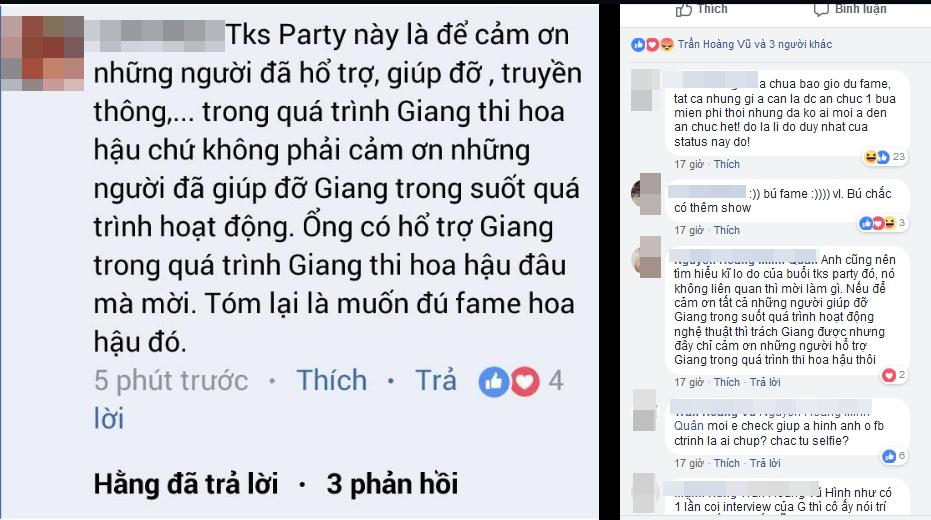Click the red heart reaction under main comment
This screenshot has width=931, height=520.
click(525, 381)
